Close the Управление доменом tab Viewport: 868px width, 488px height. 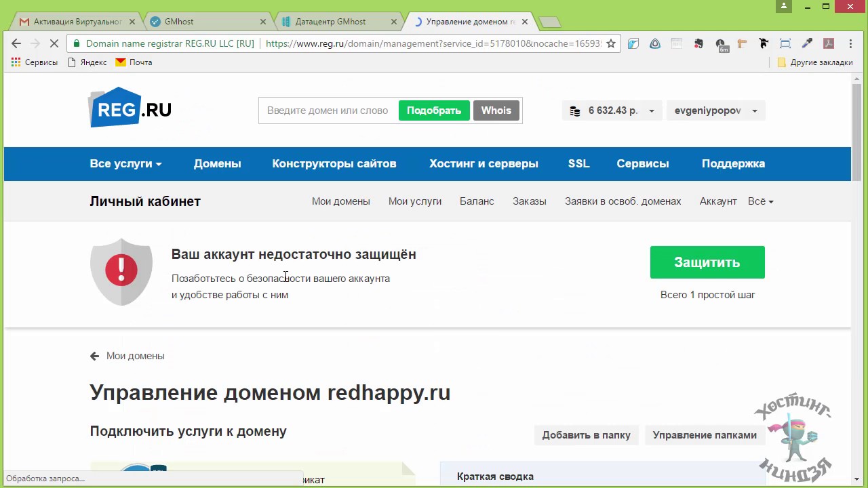(x=524, y=22)
